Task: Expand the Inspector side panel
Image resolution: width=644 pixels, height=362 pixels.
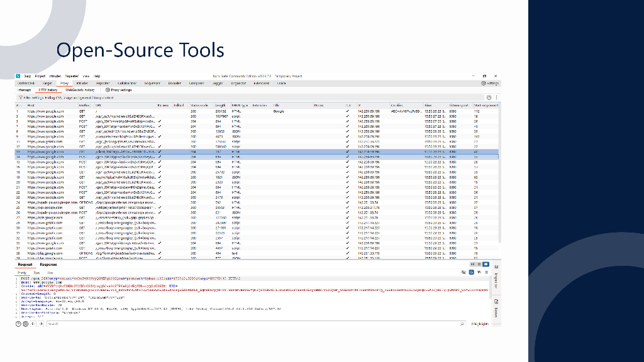Action: tap(496, 277)
